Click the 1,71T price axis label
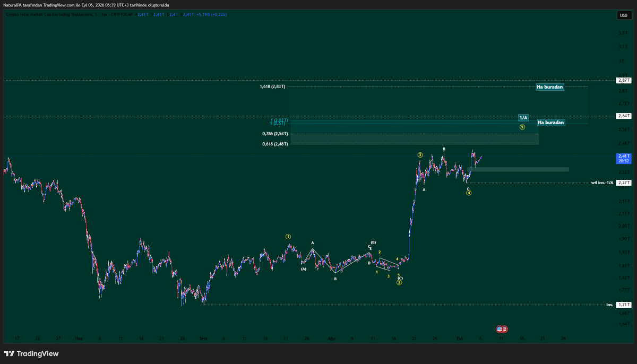 [623, 305]
